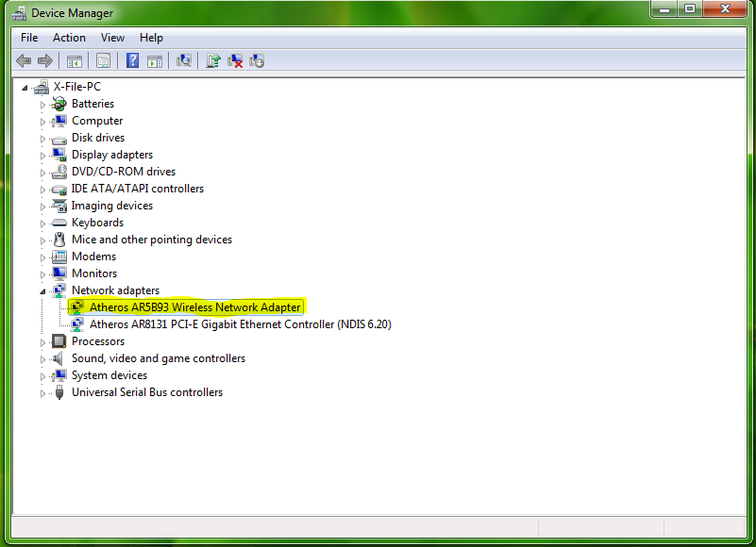Viewport: 756px width, 547px height.
Task: Click the Atheros AR8131 Ethernet adapter icon
Action: point(77,324)
